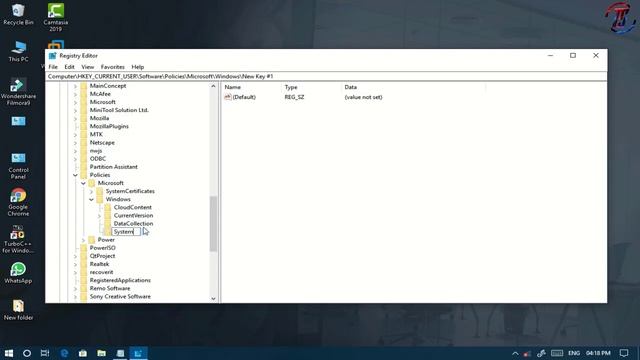Click the ENG language indicator
The width and height of the screenshot is (640, 360).
574,353
